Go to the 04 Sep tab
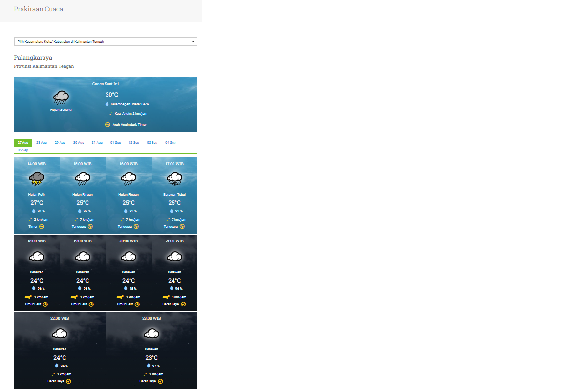This screenshot has height=392, width=563. pyautogui.click(x=171, y=143)
